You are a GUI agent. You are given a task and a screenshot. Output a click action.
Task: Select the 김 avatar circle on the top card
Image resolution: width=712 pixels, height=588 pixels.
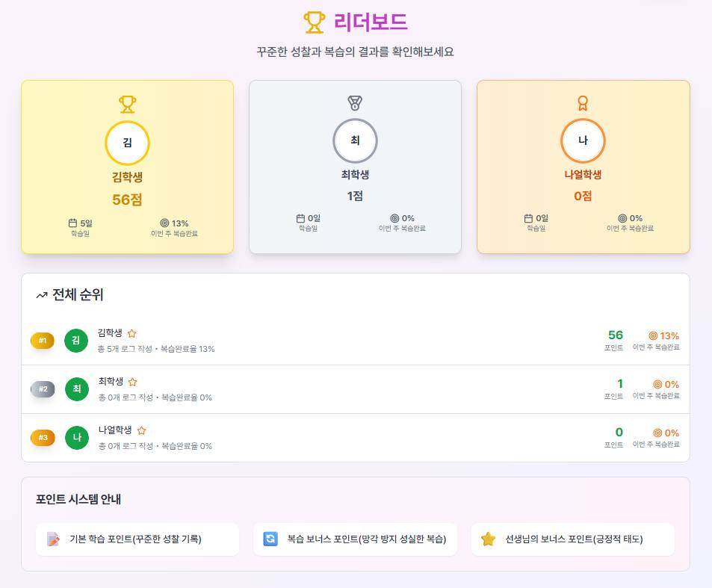(x=127, y=143)
